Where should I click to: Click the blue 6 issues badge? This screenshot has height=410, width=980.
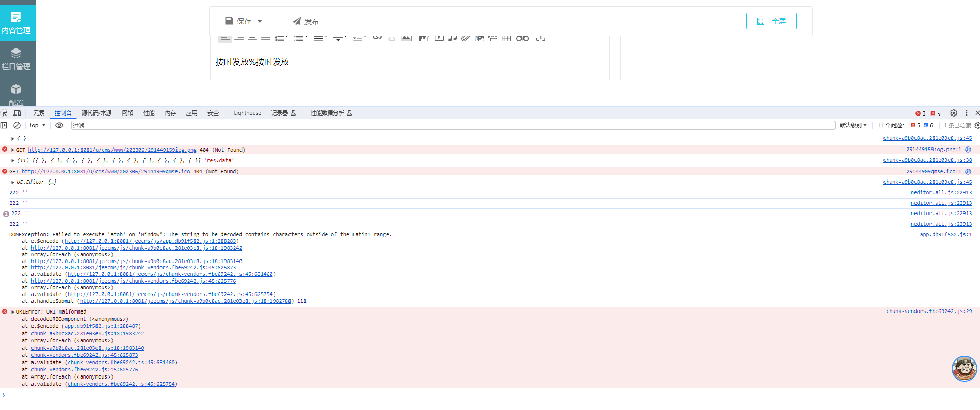point(928,125)
